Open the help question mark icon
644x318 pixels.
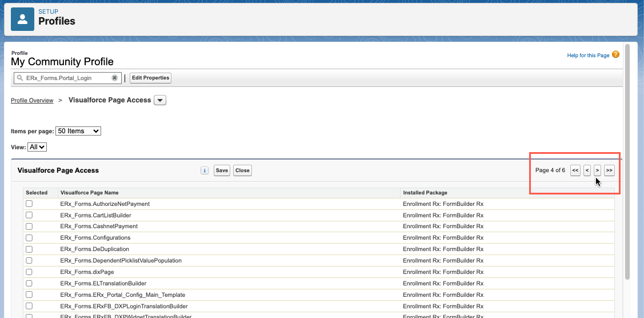[x=615, y=55]
